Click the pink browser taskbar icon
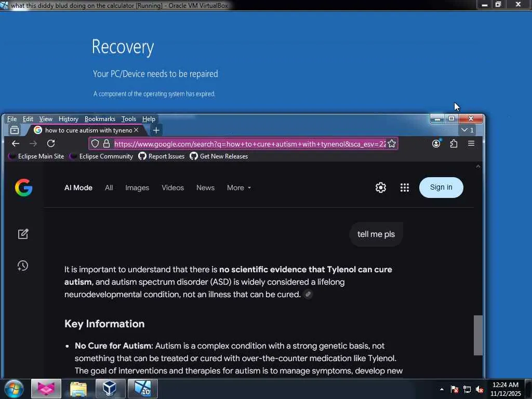 click(46, 389)
